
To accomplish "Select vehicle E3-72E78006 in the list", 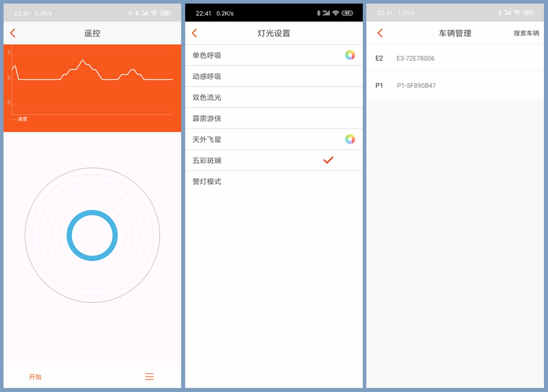I will (430, 58).
